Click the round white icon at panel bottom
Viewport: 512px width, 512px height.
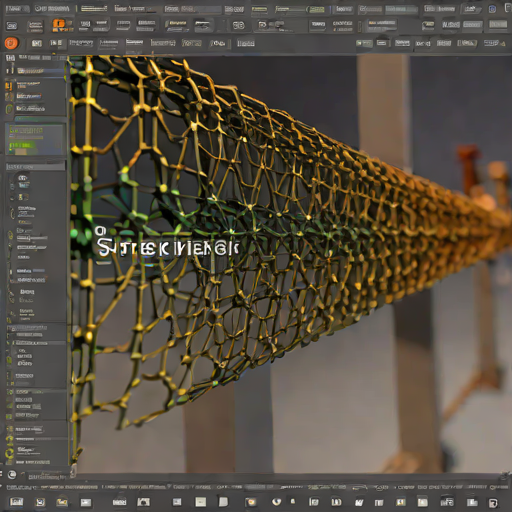click(12, 474)
